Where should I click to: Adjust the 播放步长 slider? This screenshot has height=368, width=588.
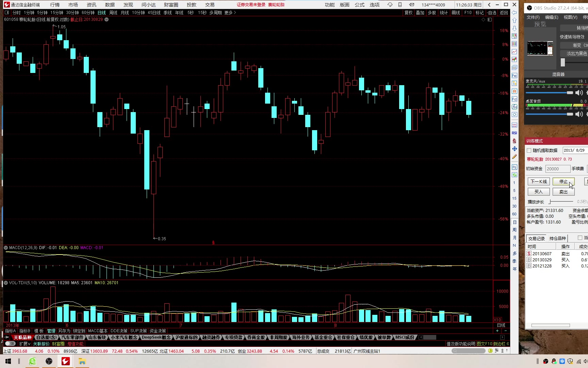561,202
